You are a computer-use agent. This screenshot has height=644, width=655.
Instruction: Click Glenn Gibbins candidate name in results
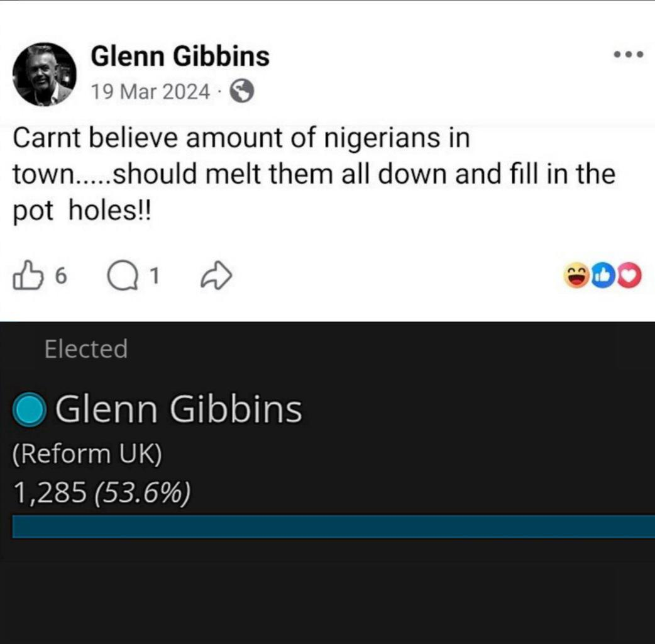click(x=179, y=409)
